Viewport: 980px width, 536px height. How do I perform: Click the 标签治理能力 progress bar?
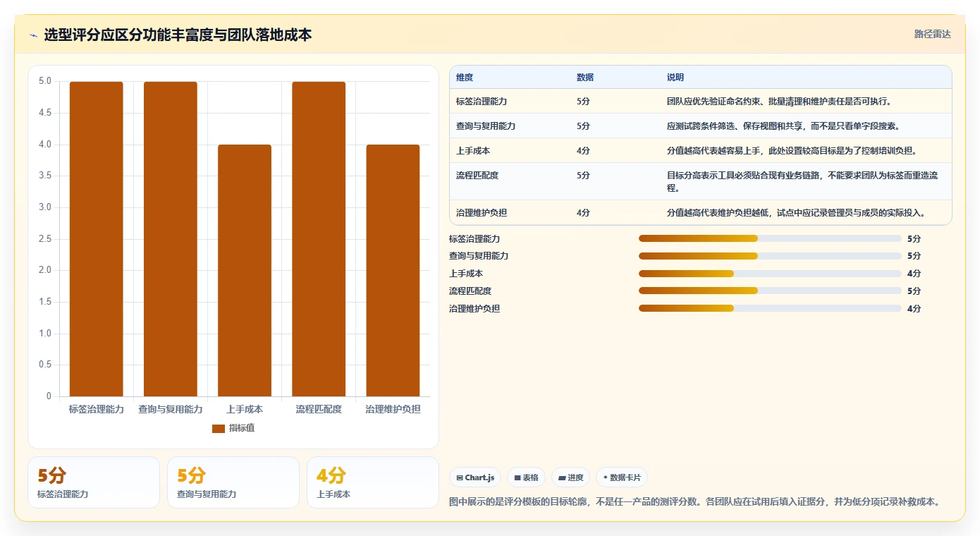pyautogui.click(x=770, y=238)
